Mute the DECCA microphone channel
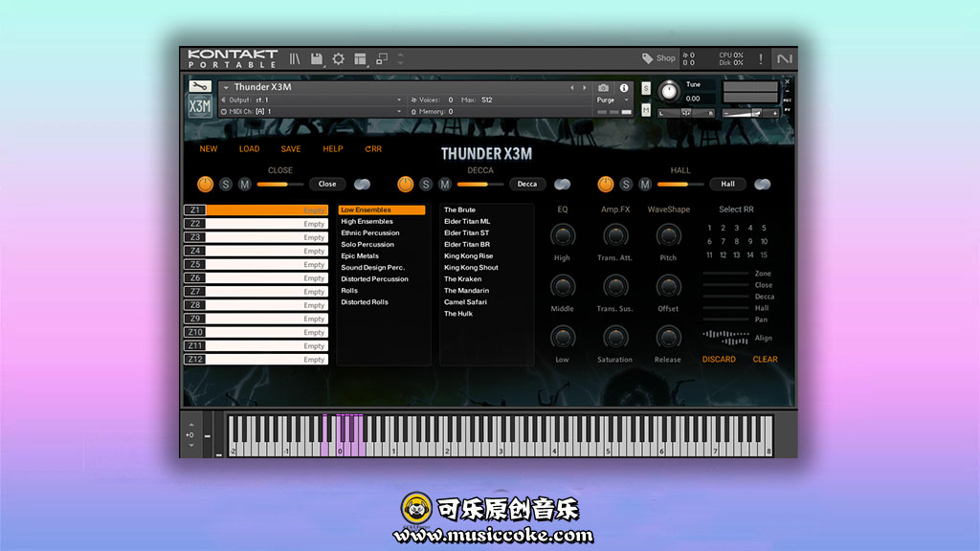 444,185
